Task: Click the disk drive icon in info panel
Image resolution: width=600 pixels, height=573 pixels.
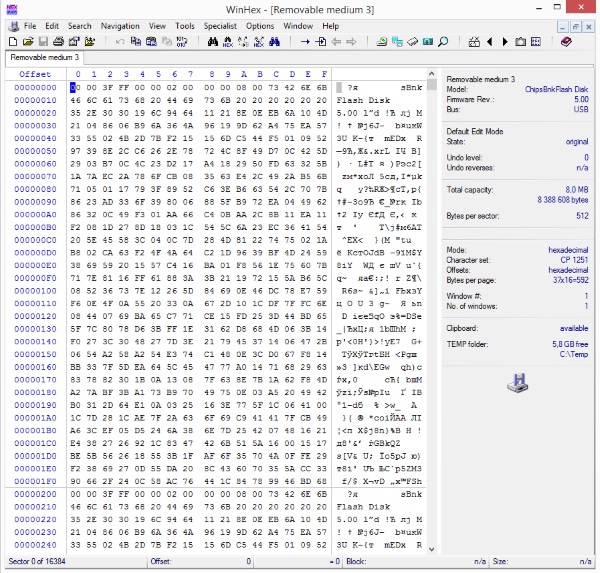Action: point(518,383)
